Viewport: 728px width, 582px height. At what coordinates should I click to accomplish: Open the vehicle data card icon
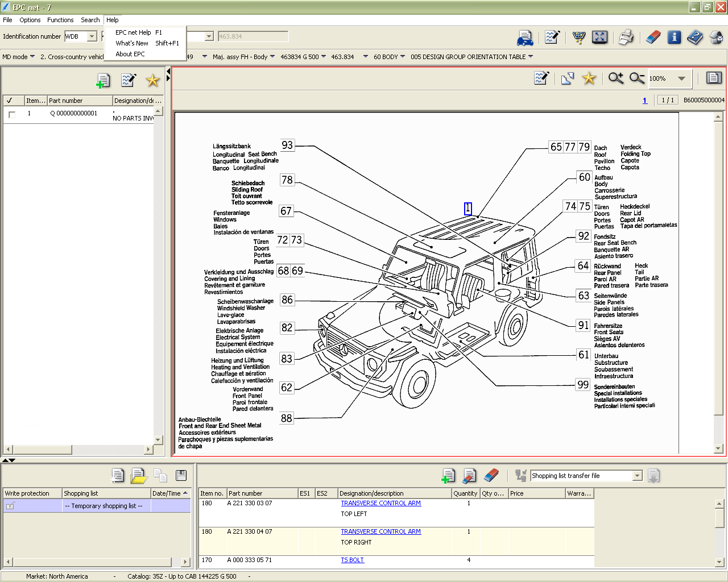coord(525,38)
